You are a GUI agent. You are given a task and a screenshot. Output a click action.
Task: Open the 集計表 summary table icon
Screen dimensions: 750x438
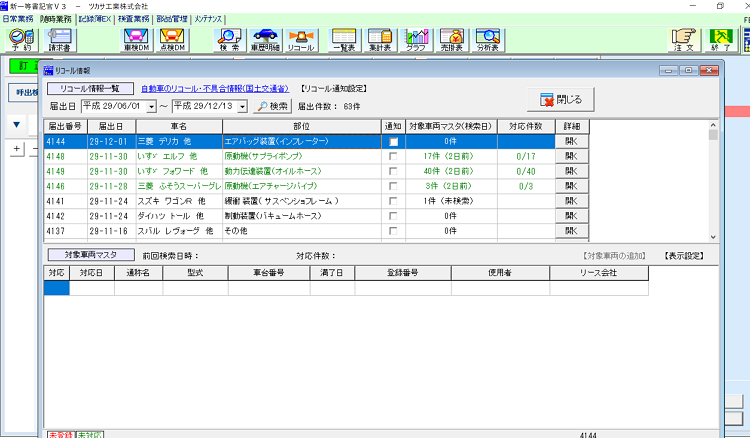[x=380, y=40]
